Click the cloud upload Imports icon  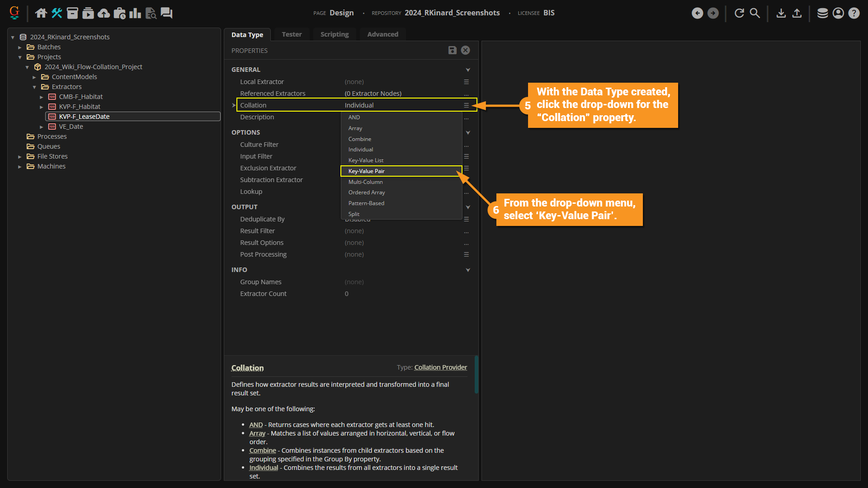tap(104, 13)
